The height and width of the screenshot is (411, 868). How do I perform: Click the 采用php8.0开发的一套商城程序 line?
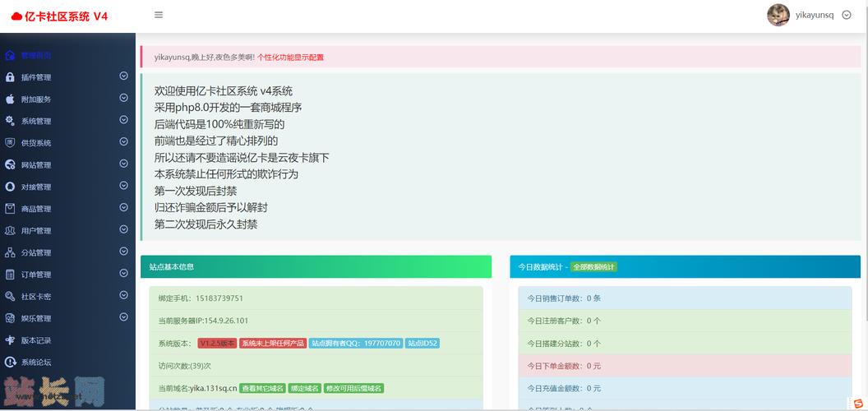[228, 108]
